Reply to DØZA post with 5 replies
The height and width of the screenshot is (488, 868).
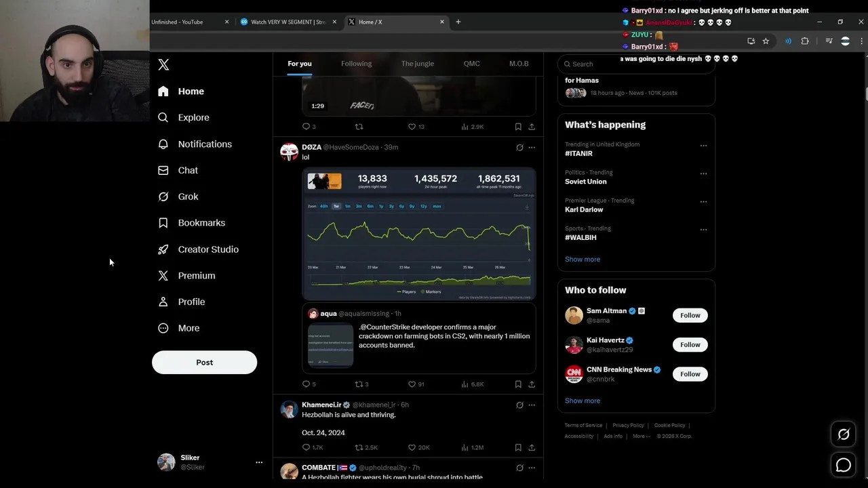tap(309, 384)
